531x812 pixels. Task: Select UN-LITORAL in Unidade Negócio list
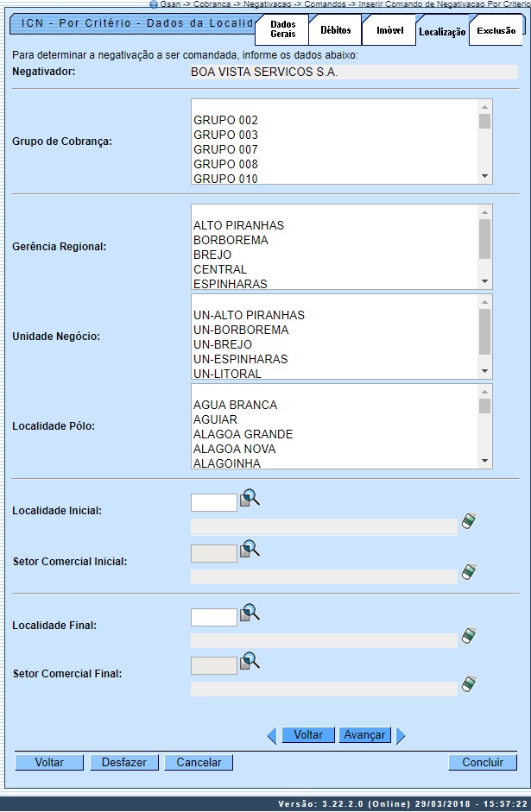point(227,374)
